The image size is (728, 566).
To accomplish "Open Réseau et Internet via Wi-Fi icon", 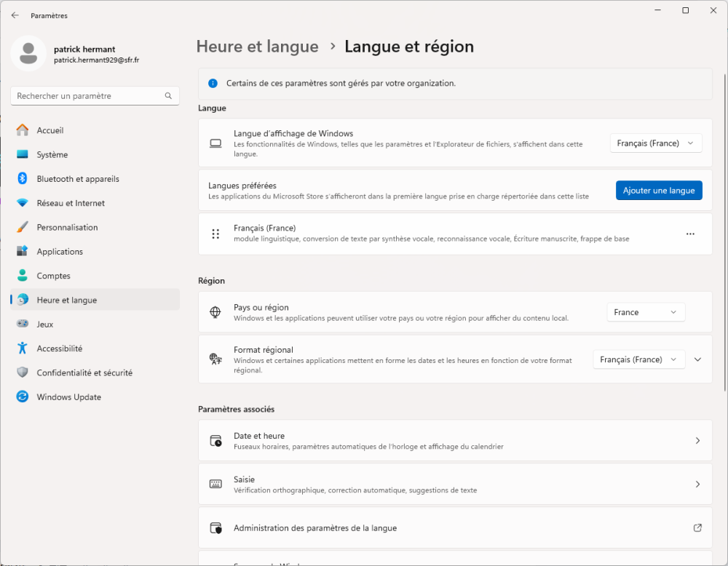I will pyautogui.click(x=23, y=203).
